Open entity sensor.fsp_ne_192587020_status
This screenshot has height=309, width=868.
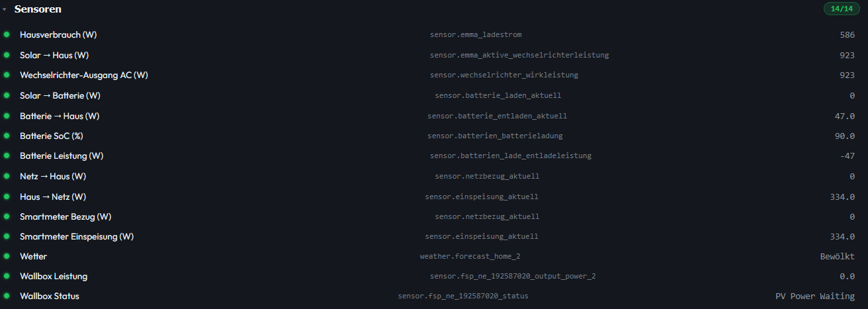click(463, 296)
